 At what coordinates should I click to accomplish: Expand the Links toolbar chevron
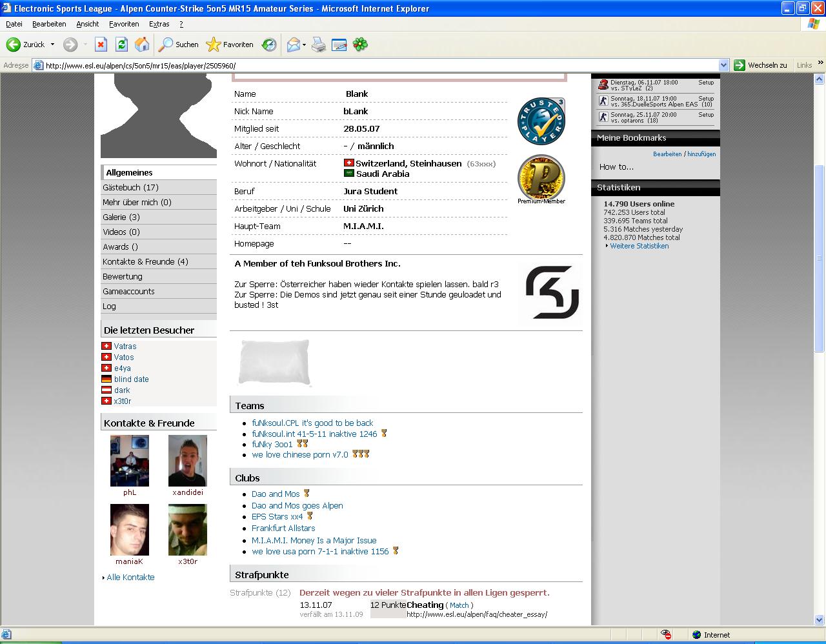pos(821,64)
